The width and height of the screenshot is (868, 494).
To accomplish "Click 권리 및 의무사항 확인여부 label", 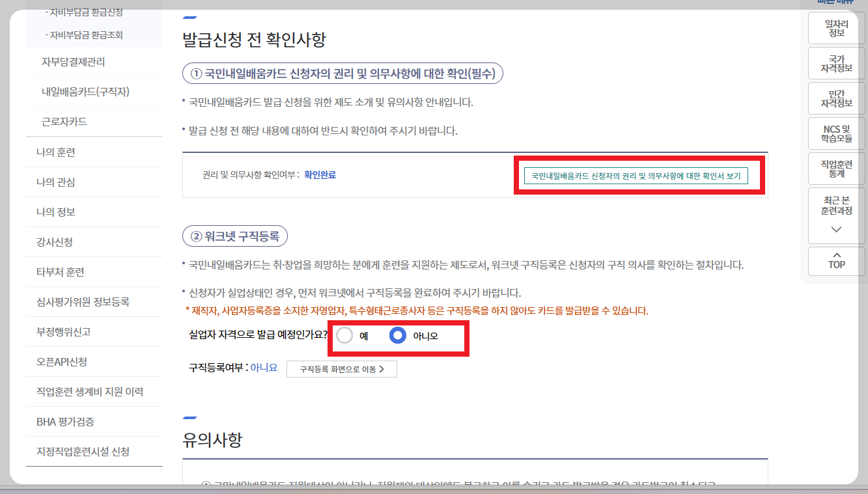I will coord(251,175).
